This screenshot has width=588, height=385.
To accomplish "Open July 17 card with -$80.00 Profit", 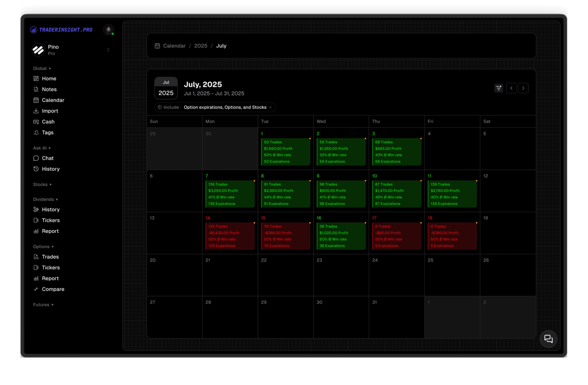I will click(397, 236).
